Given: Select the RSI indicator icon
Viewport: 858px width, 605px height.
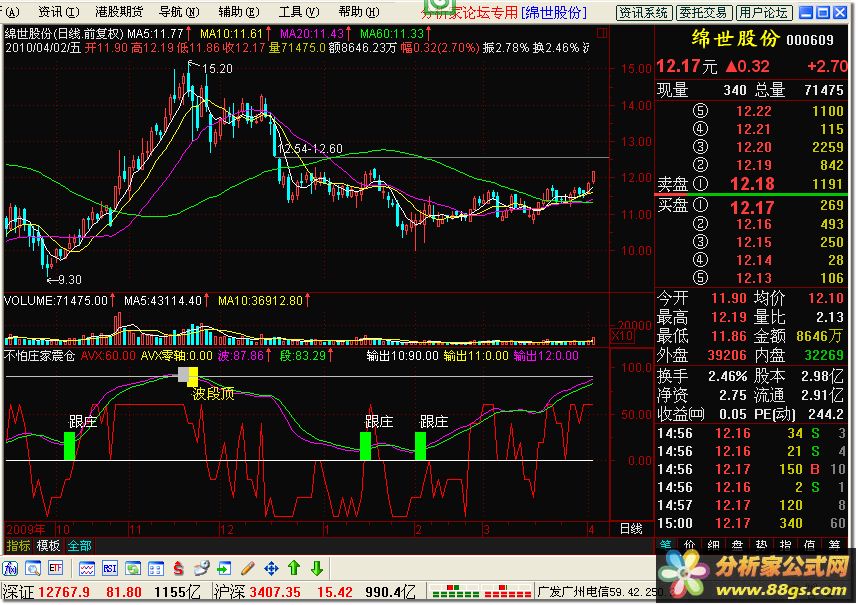Looking at the screenshot, I should tap(110, 568).
